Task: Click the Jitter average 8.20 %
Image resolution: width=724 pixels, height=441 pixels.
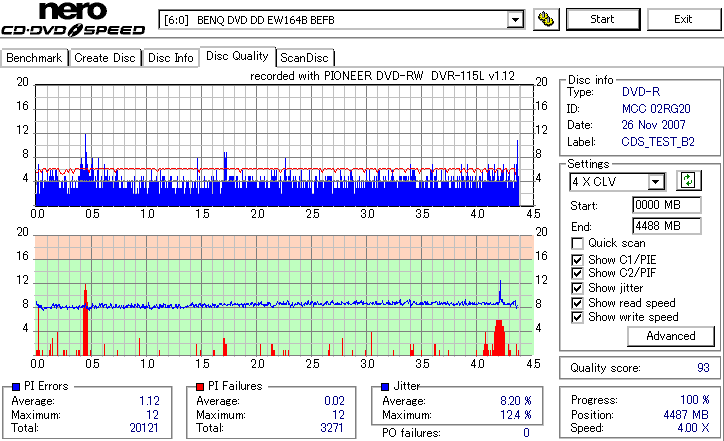Action: pos(516,401)
